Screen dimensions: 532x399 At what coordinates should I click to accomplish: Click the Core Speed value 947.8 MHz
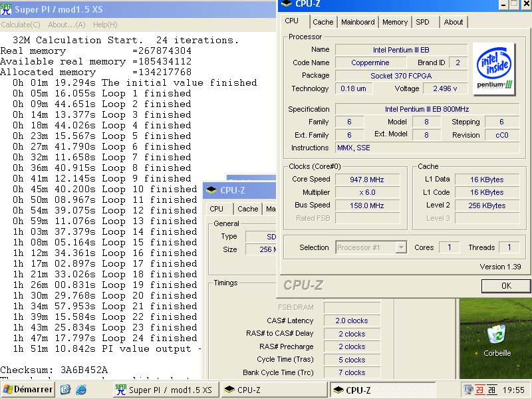367,180
